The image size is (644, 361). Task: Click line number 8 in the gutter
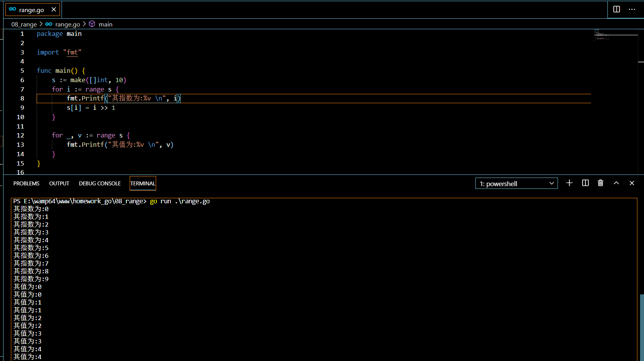click(x=22, y=99)
